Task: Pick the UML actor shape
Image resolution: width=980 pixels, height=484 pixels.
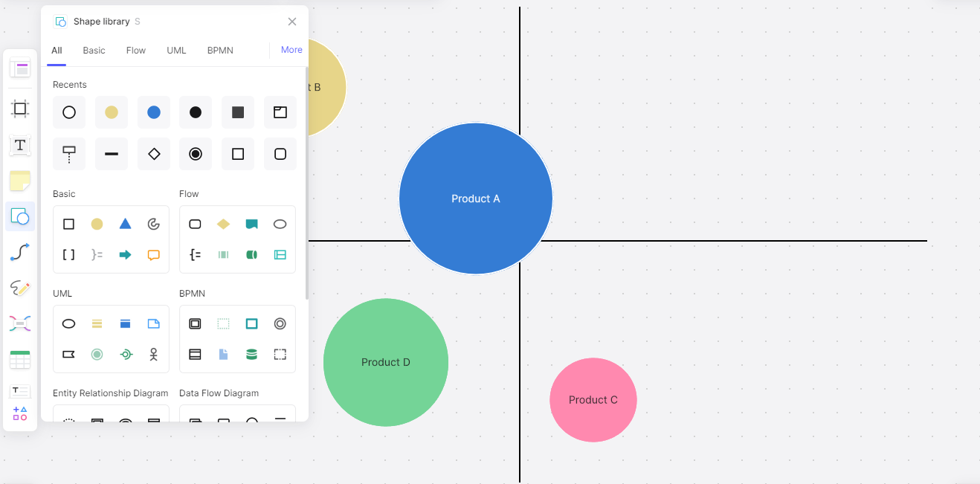Action: [x=155, y=354]
